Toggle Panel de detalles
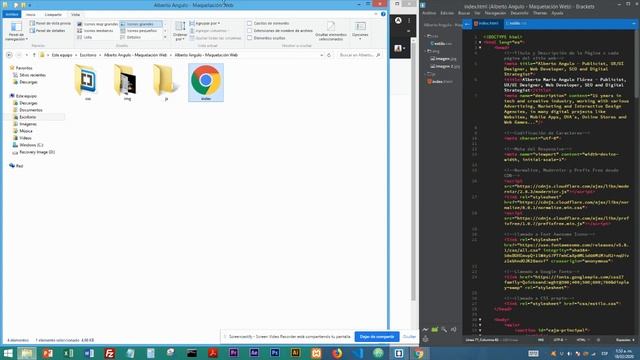This screenshot has width=640, height=360. click(x=47, y=31)
